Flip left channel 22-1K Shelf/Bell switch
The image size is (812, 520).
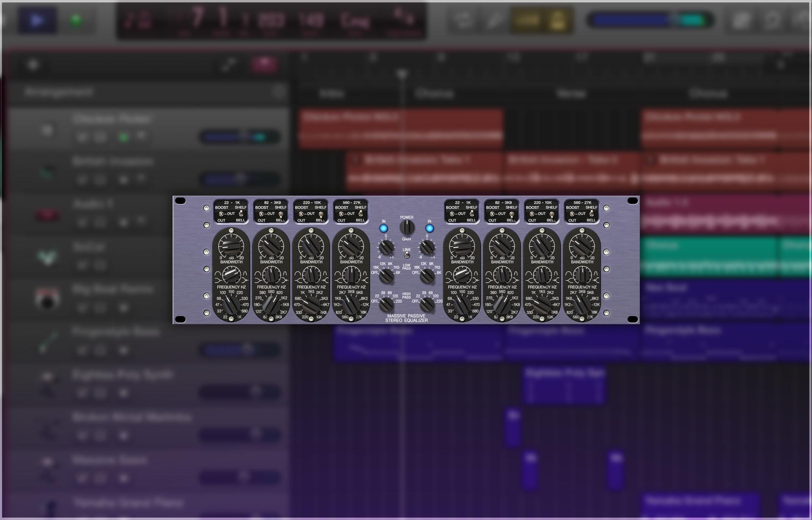[x=241, y=214]
